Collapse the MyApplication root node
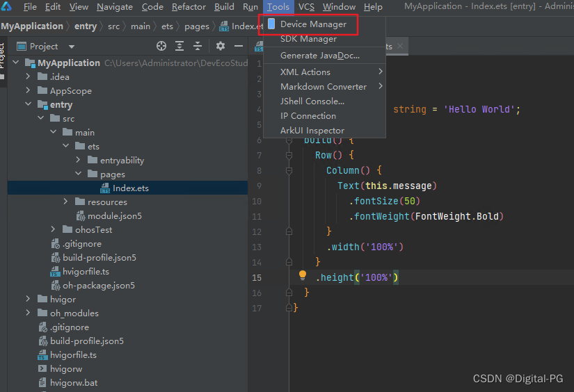This screenshot has height=392, width=574. (x=16, y=63)
